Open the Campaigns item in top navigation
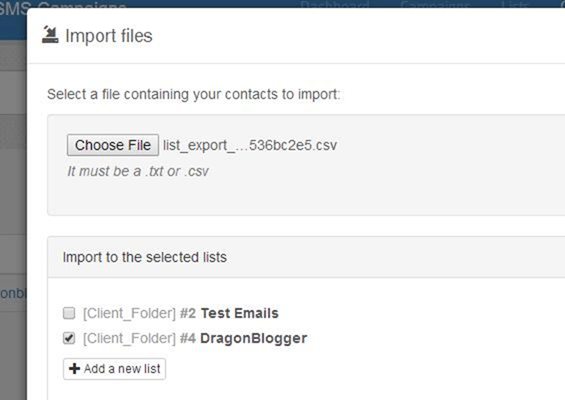This screenshot has height=400, width=565. [436, 4]
